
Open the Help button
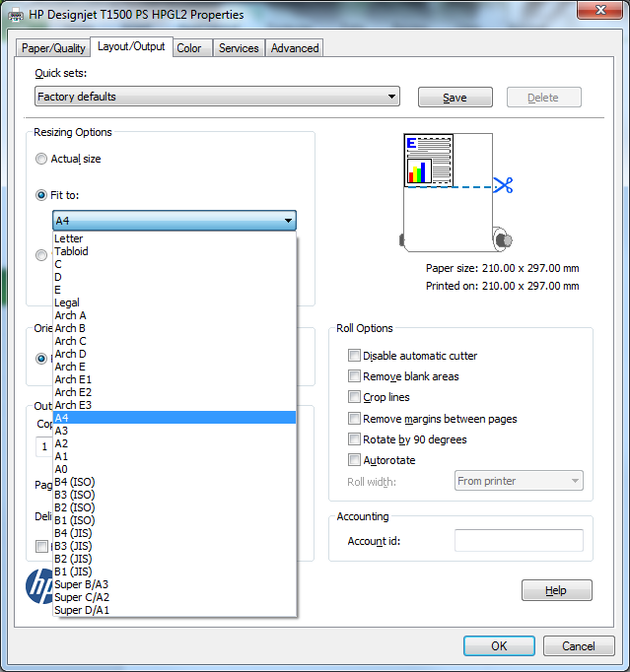click(x=556, y=590)
